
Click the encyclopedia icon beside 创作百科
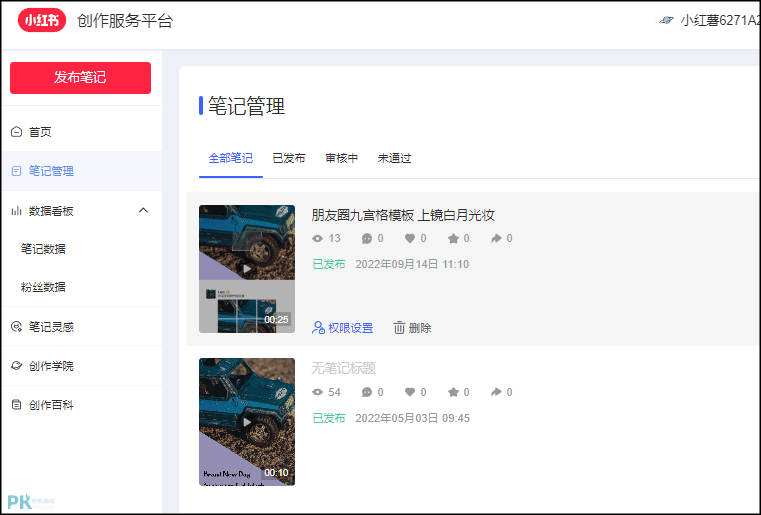click(17, 405)
